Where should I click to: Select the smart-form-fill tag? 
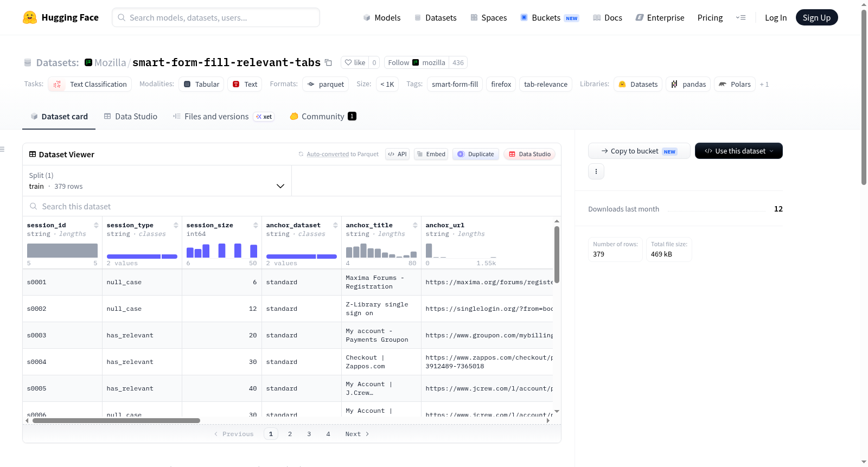tap(455, 84)
